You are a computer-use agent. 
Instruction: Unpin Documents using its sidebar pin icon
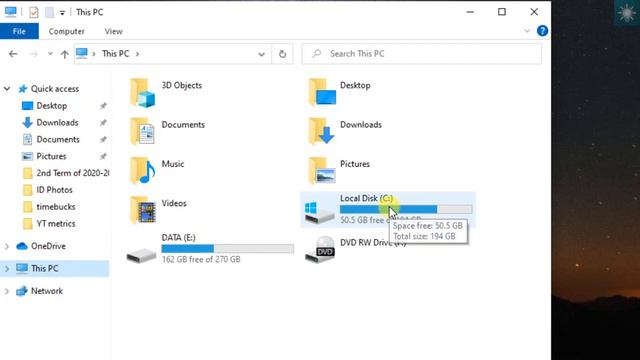pos(103,140)
